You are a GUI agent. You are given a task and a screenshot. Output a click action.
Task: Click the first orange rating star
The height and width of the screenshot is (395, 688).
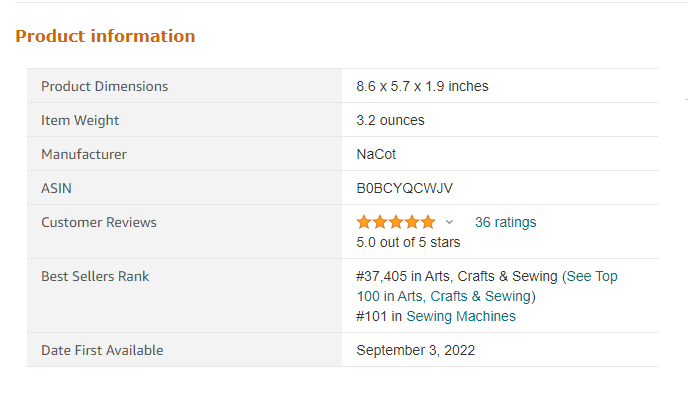click(364, 222)
